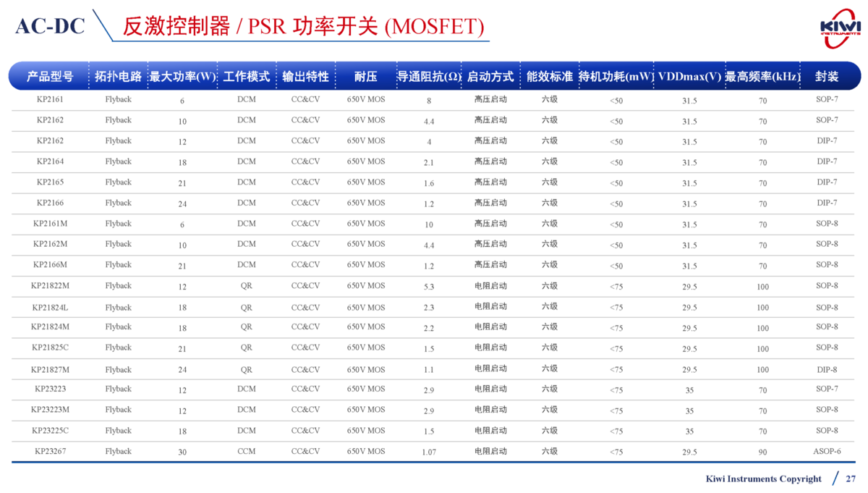868x493 pixels.
Task: Select the KP23267 product row name
Action: (x=50, y=451)
